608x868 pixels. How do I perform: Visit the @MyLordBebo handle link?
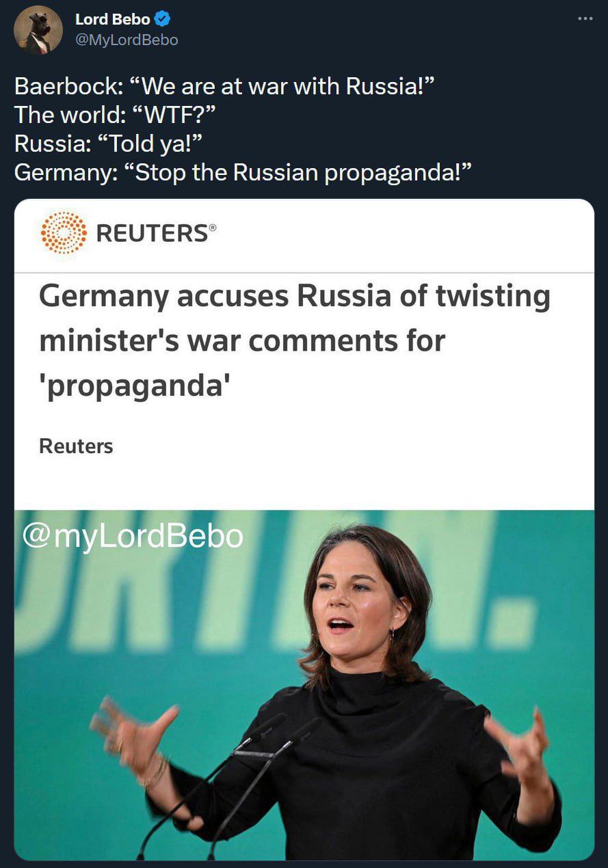point(127,40)
